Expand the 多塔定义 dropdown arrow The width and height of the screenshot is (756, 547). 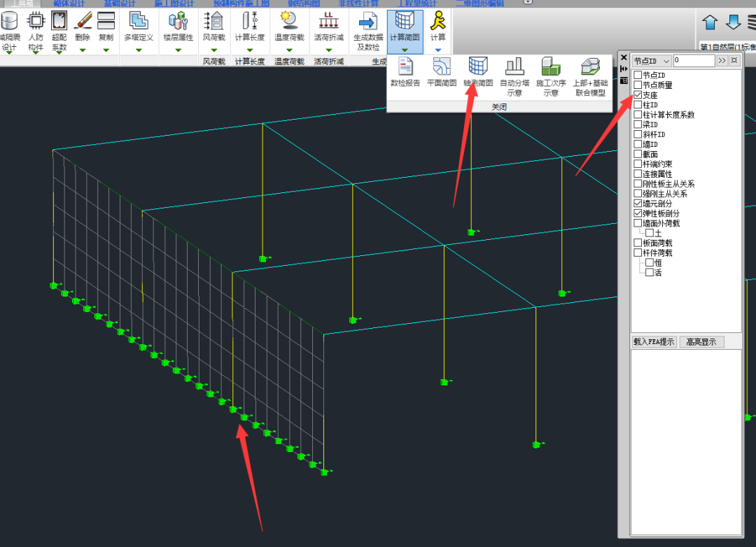coord(138,50)
